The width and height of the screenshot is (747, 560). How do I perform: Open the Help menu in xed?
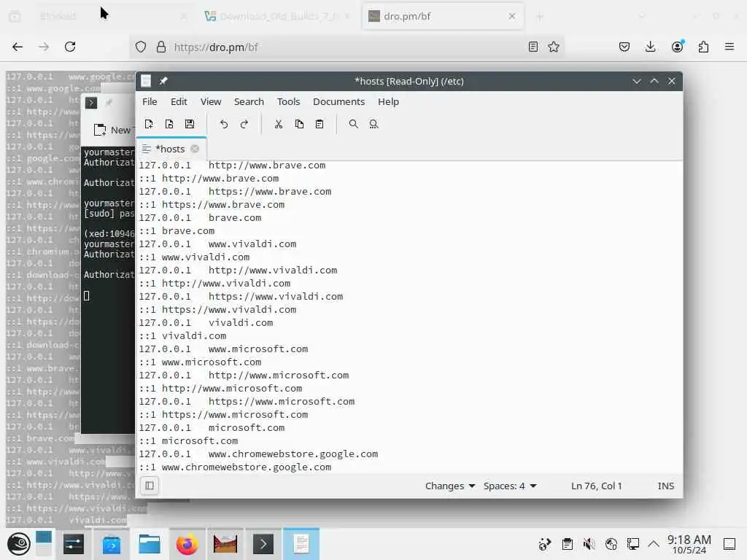[388, 101]
